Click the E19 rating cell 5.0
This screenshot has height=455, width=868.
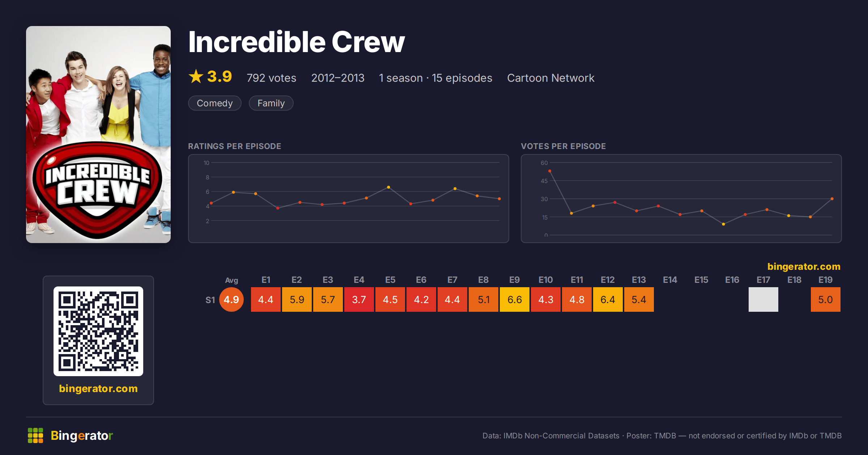826,299
